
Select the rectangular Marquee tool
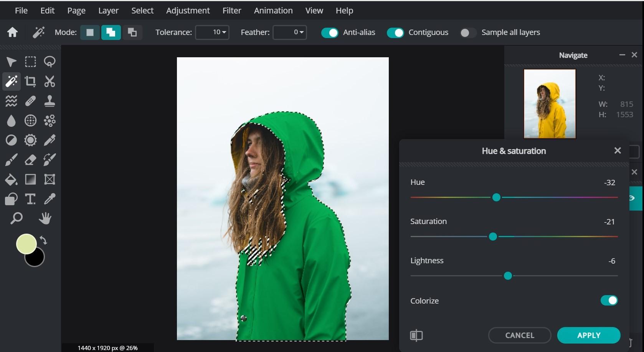click(30, 62)
